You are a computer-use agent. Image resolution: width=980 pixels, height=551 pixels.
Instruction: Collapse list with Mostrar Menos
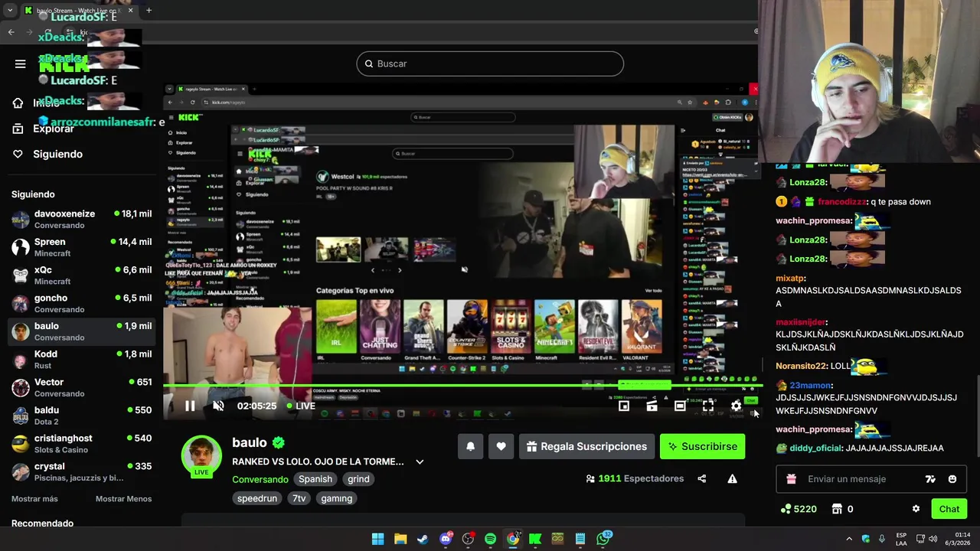click(123, 499)
